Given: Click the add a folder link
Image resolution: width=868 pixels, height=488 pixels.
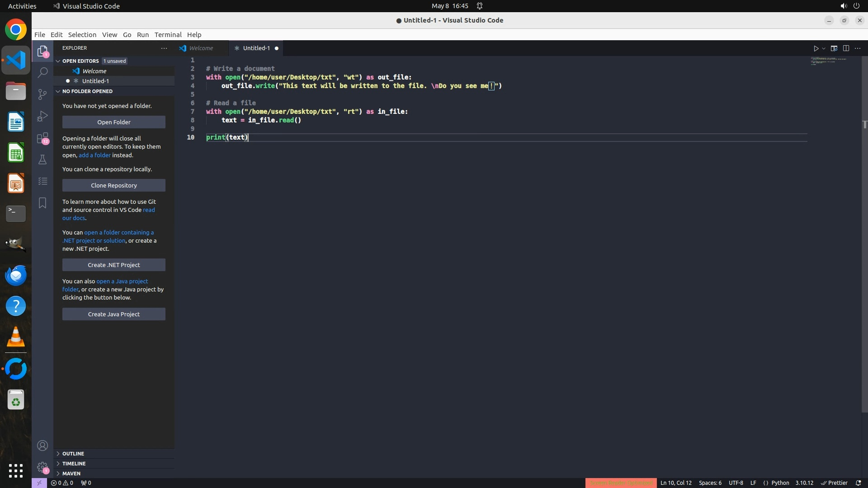Looking at the screenshot, I should pyautogui.click(x=94, y=155).
